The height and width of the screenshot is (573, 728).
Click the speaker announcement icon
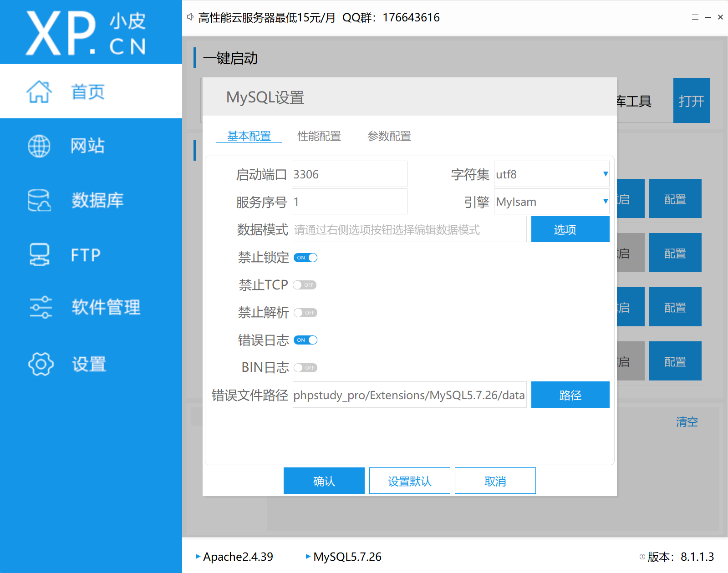190,17
